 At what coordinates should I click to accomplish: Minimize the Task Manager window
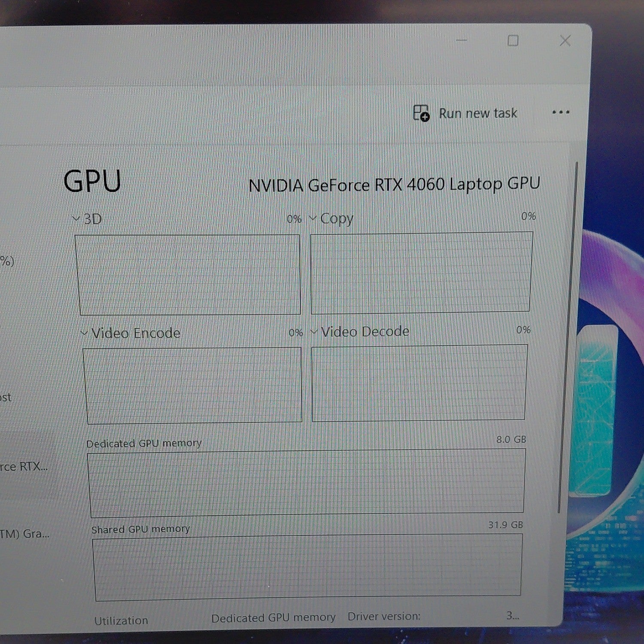tap(462, 40)
